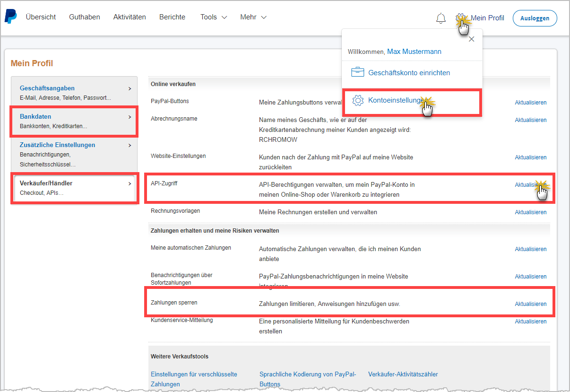
Task: Click Aktualisieren for Website-Einstellungen
Action: point(530,157)
